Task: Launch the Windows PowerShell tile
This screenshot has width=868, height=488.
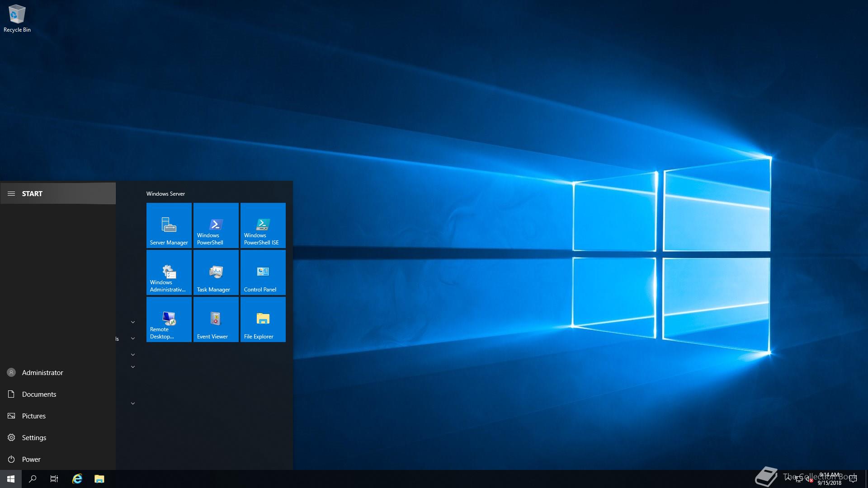Action: coord(216,225)
